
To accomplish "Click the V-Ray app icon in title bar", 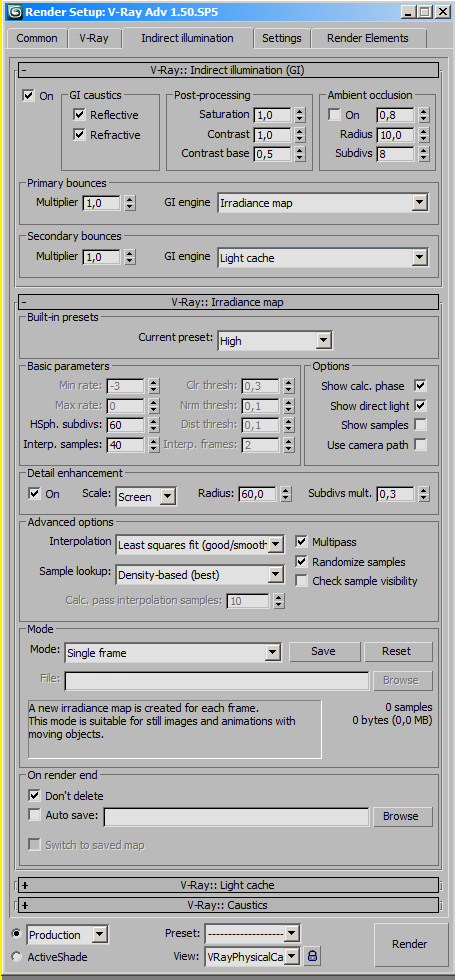I will pos(15,12).
